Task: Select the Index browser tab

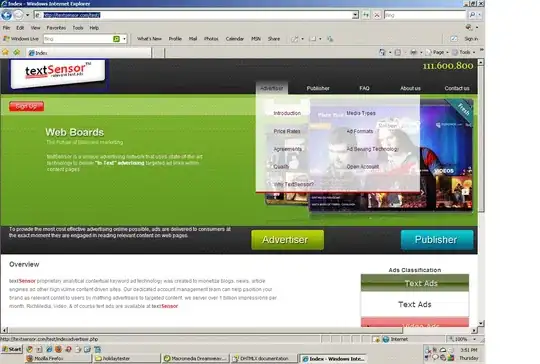Action: pyautogui.click(x=90, y=53)
